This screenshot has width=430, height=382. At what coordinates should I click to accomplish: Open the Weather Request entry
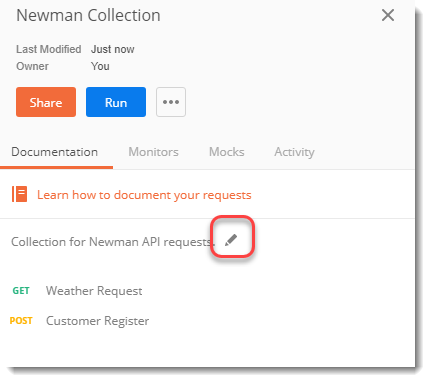(94, 291)
